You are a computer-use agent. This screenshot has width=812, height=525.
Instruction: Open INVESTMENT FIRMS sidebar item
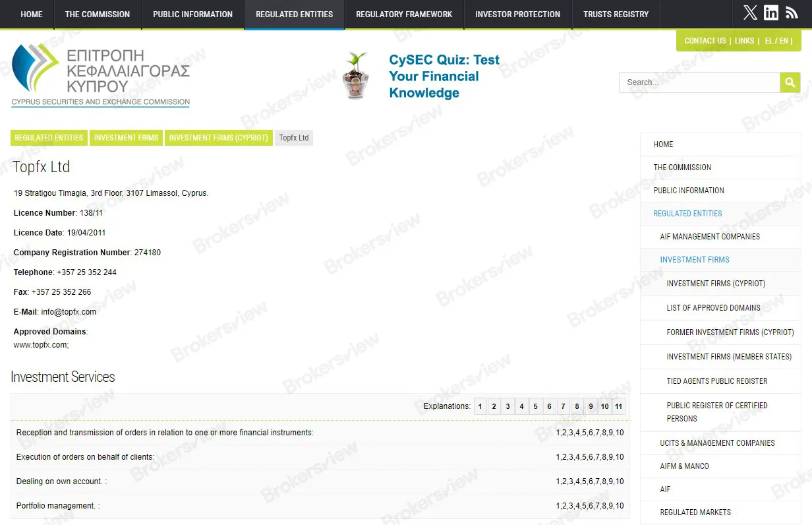pos(720,260)
